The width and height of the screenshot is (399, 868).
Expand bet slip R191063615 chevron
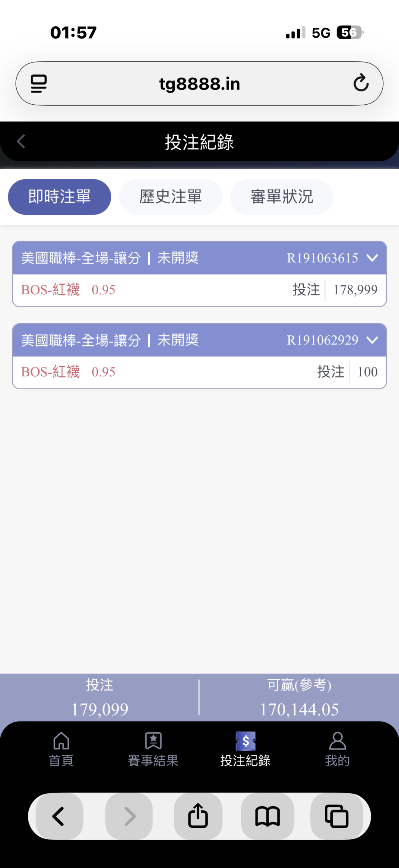(372, 258)
